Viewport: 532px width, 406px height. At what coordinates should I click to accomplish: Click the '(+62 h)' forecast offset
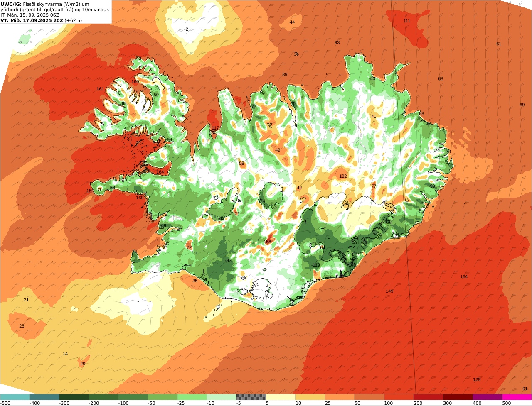click(x=73, y=20)
